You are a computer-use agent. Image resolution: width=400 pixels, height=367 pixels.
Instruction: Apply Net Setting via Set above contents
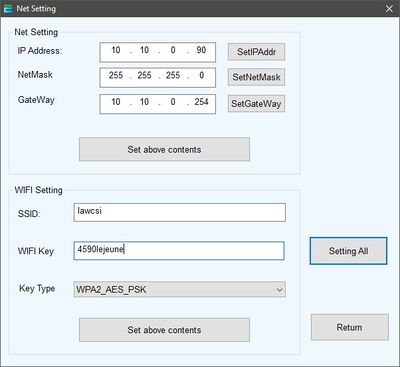164,149
